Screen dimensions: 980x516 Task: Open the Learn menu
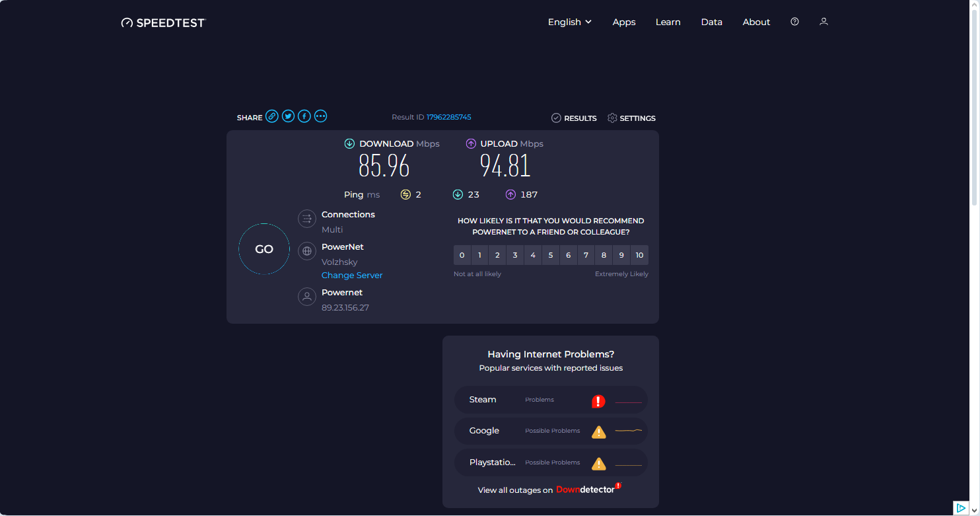tap(668, 22)
